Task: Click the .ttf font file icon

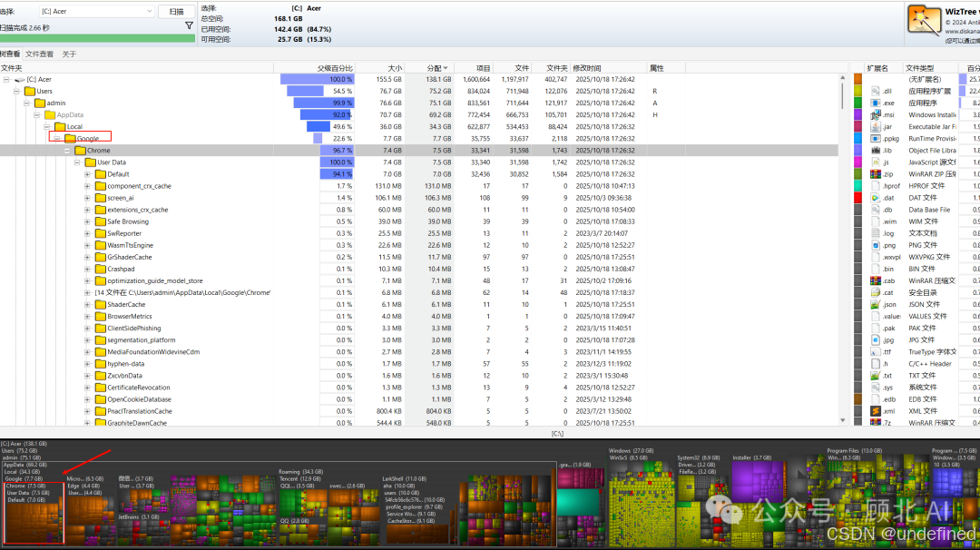Action: tap(876, 352)
